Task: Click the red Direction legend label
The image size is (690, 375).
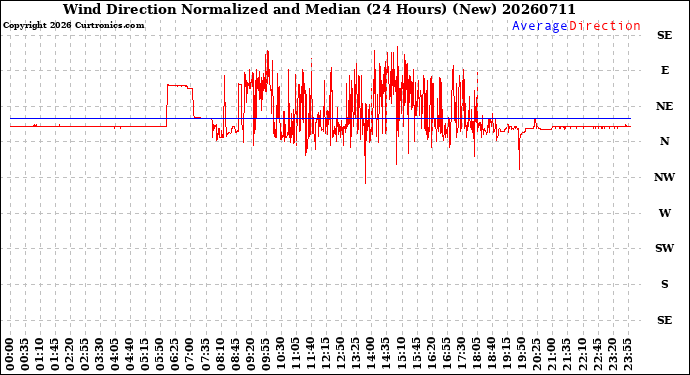Action: (605, 26)
